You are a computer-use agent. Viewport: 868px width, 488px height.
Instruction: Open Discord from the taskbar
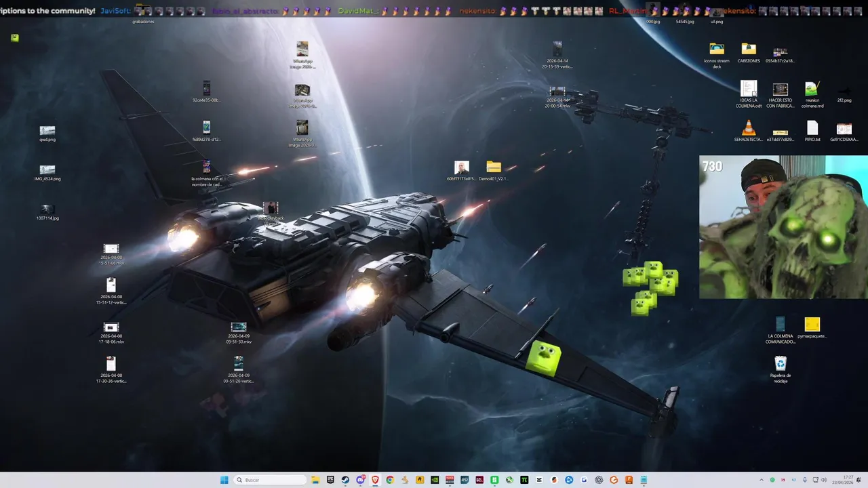[360, 480]
